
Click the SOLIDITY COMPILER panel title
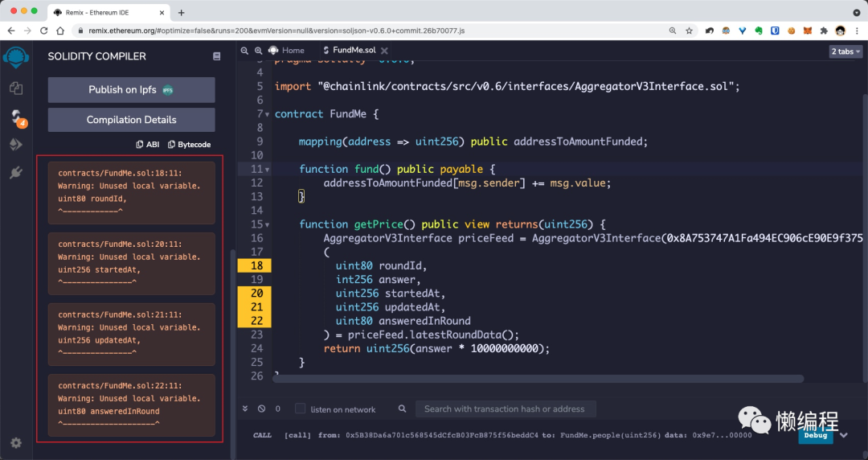point(97,56)
